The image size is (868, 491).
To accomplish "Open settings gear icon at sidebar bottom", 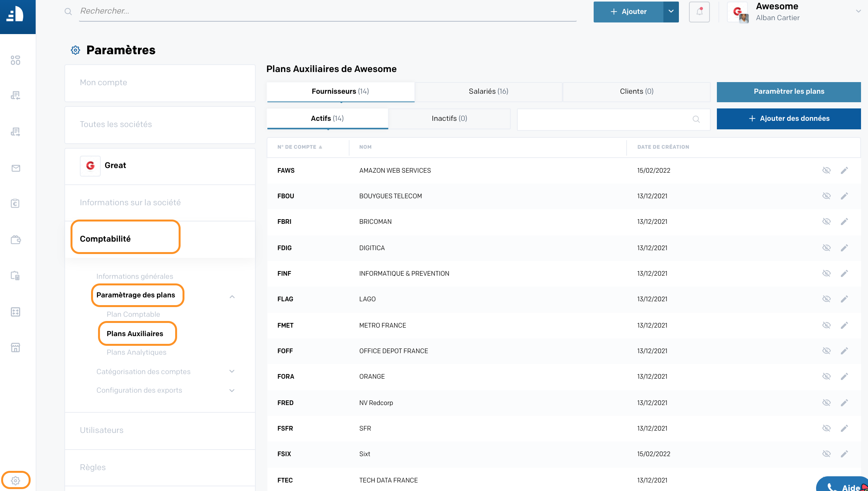I will pos(15,481).
